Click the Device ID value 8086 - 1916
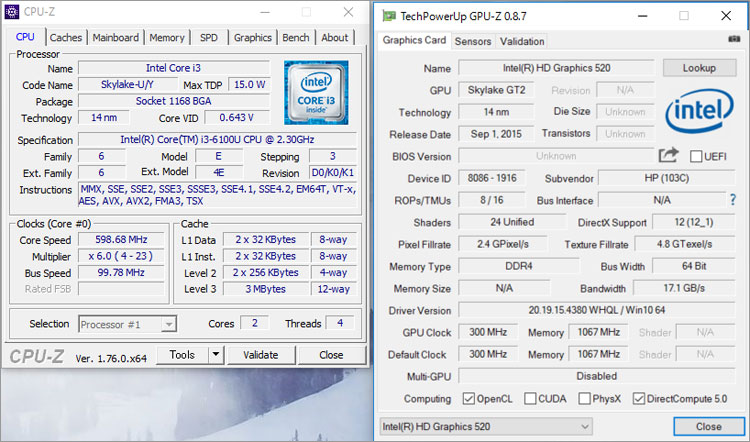 point(492,178)
